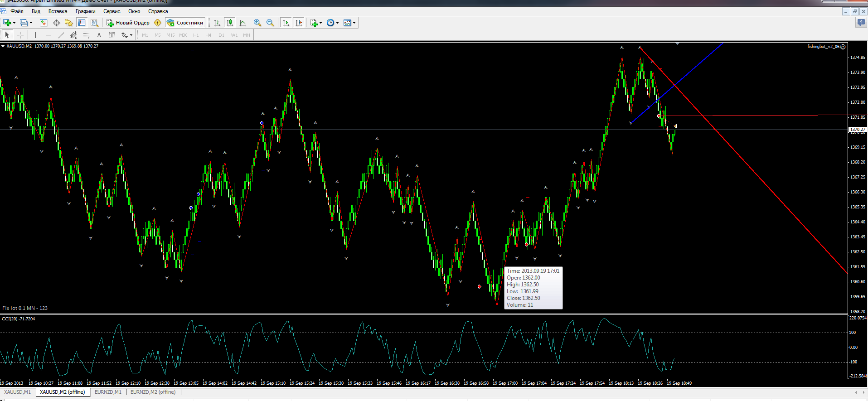Select the Vertical Line drawing tool

(35, 35)
